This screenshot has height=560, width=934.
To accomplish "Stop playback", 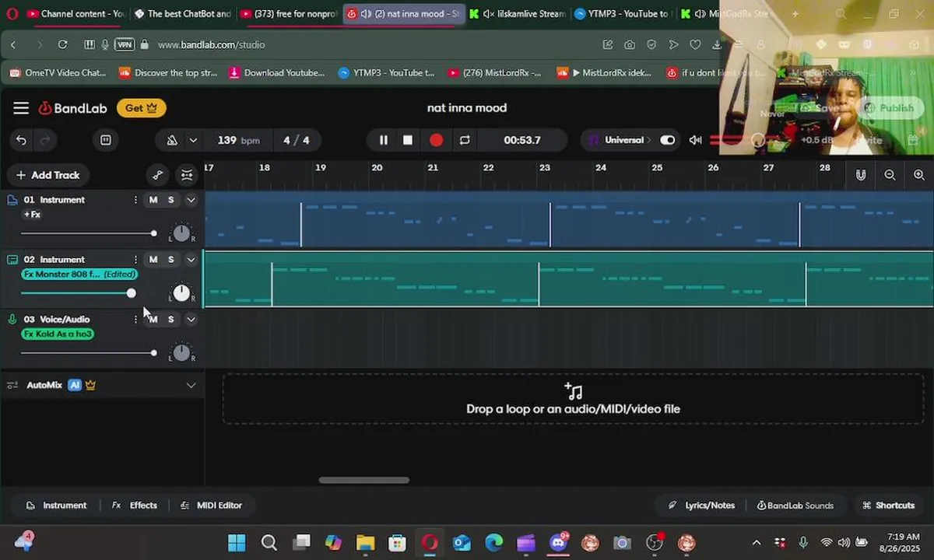I will 408,140.
